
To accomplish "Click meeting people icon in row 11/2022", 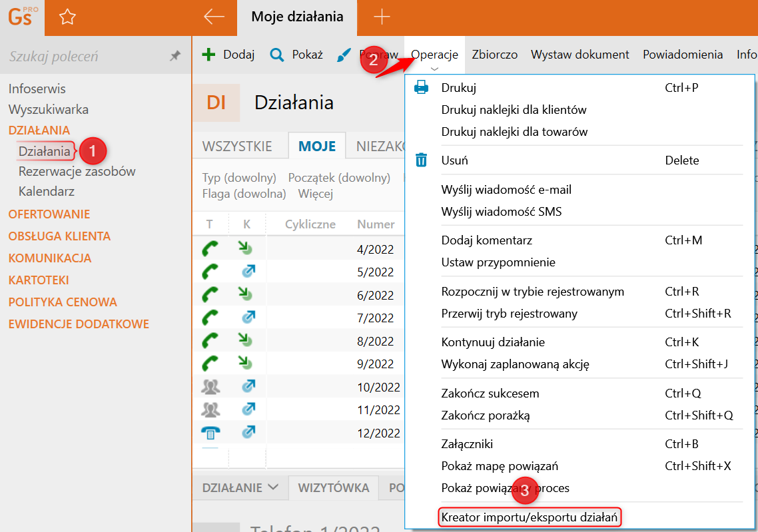I will click(210, 409).
